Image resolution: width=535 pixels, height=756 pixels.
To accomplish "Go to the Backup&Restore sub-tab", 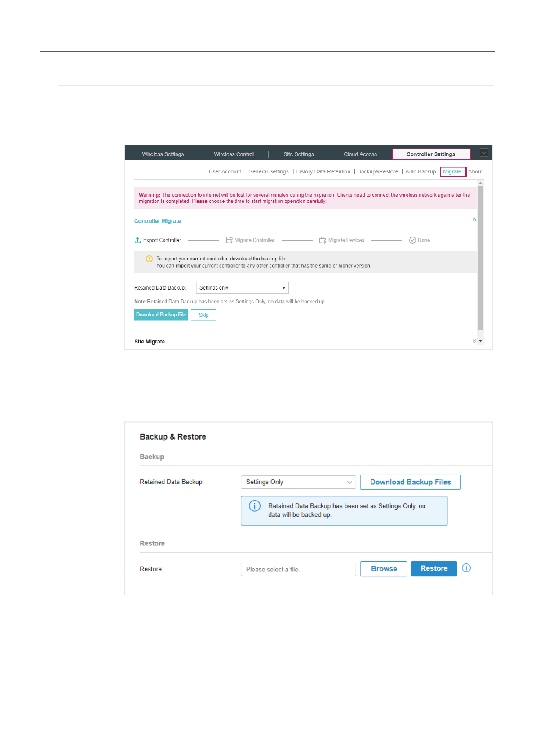I will click(377, 171).
